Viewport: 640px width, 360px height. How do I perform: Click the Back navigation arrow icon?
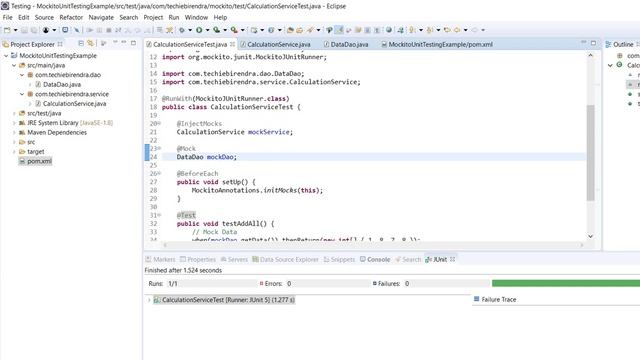coord(457,30)
